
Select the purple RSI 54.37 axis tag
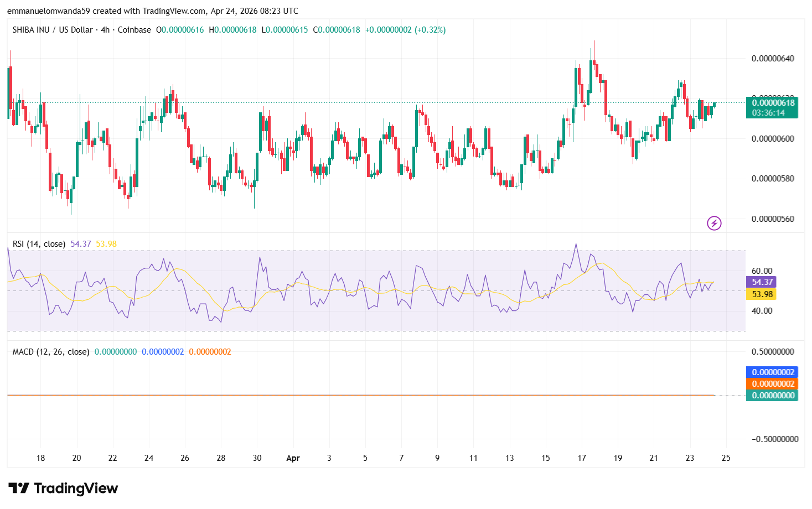click(762, 282)
